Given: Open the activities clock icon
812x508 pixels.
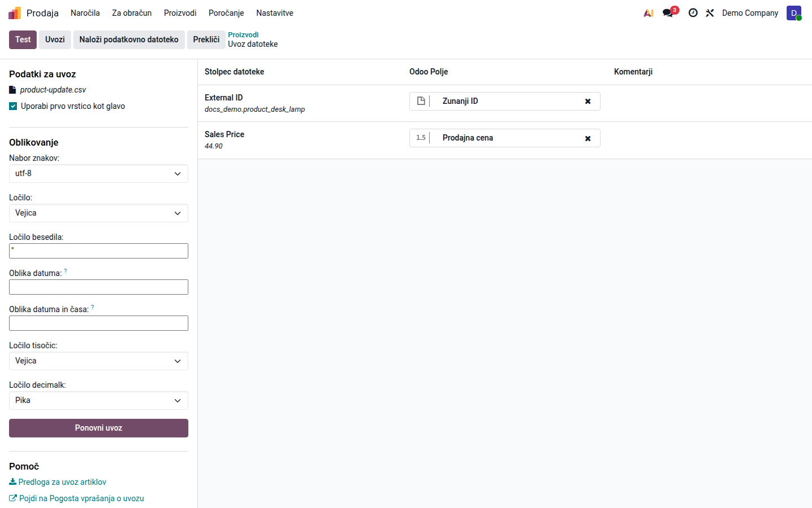Looking at the screenshot, I should (x=693, y=13).
